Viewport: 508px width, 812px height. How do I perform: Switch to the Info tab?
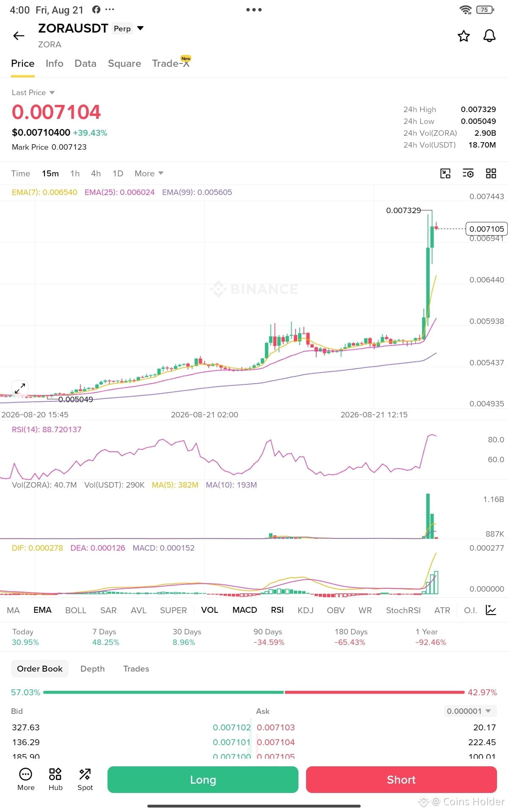[x=55, y=63]
